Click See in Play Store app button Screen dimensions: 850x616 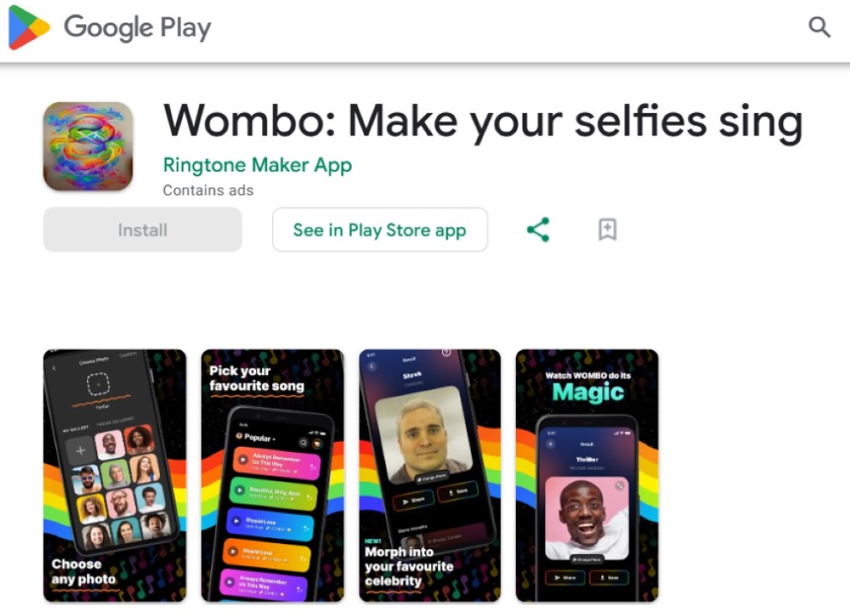(x=379, y=229)
